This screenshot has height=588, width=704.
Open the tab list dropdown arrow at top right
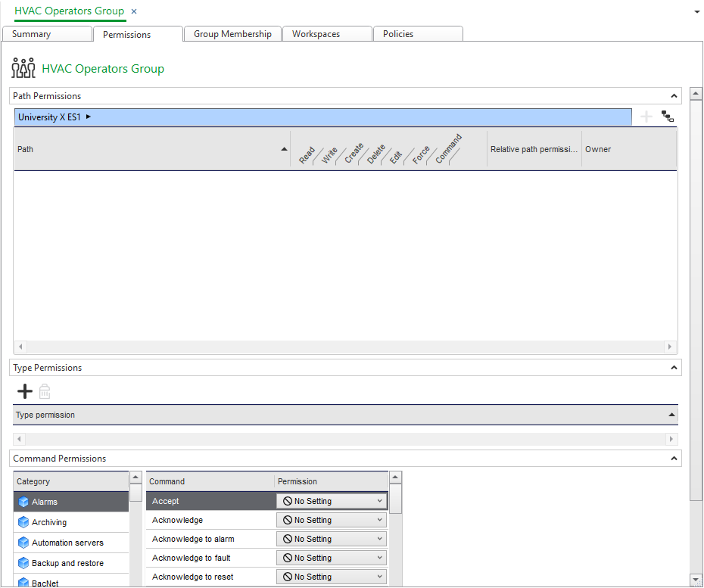[x=697, y=12]
